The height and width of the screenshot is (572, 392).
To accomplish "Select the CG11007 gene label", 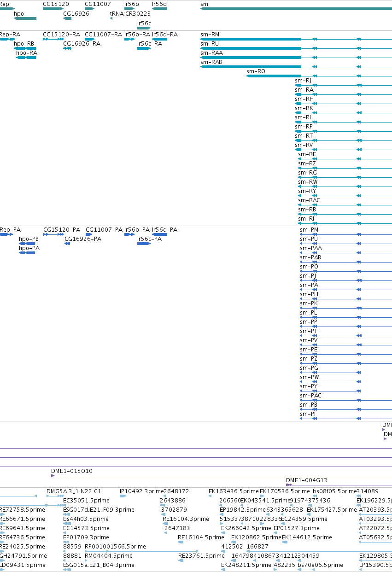I will click(x=98, y=4).
